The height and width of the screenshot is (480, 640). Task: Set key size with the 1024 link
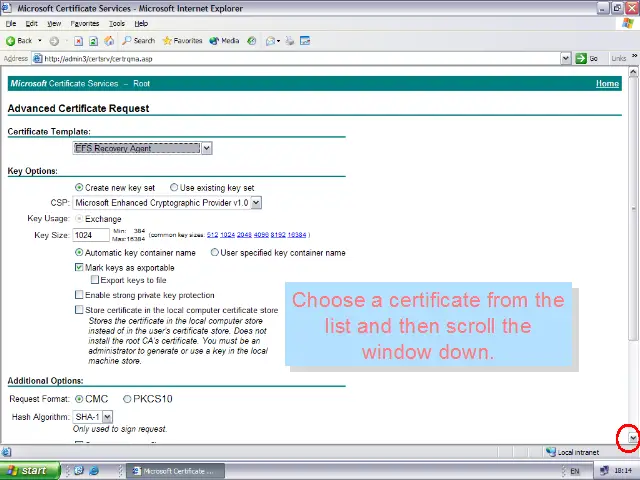pyautogui.click(x=227, y=235)
